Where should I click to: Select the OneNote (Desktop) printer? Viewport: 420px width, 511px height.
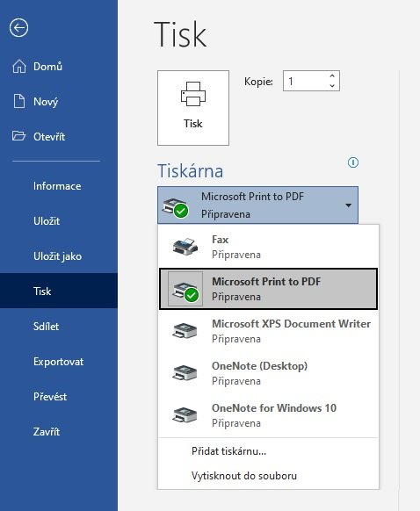[268, 373]
